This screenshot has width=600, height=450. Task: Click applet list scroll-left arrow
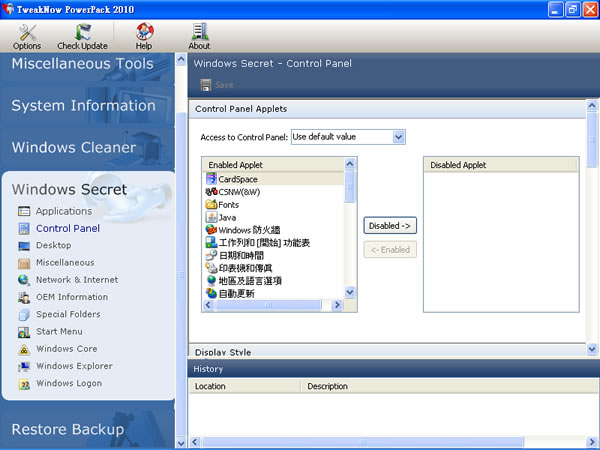[208, 305]
